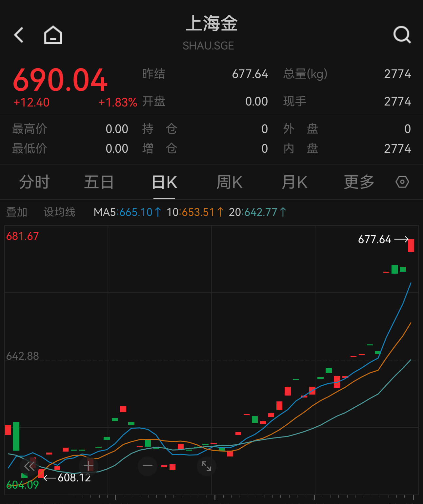
Task: Tap the +12.40 change value
Action: pos(31,103)
